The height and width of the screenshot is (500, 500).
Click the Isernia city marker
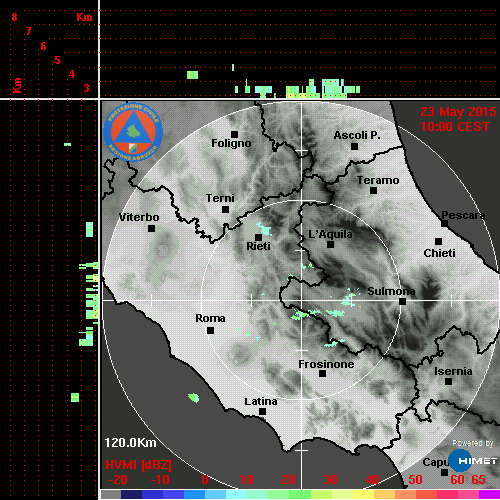pyautogui.click(x=449, y=381)
